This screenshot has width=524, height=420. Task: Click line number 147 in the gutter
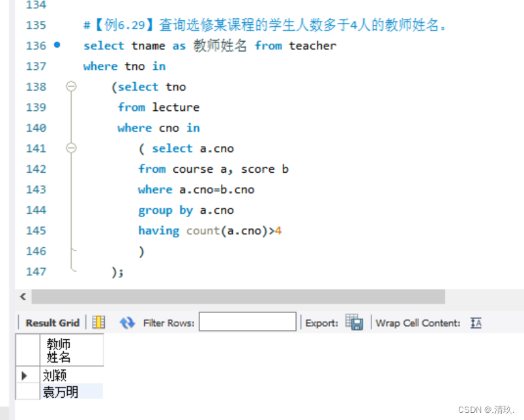pos(36,271)
